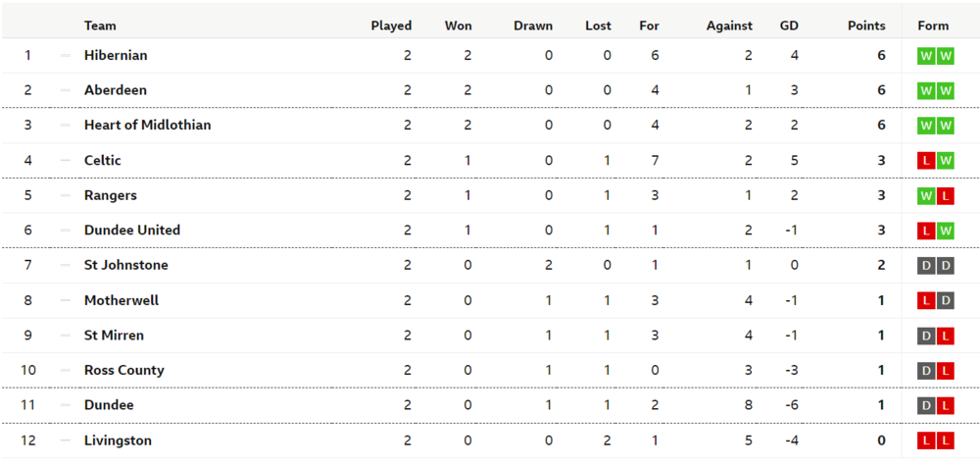Click the Points column header

click(x=866, y=26)
